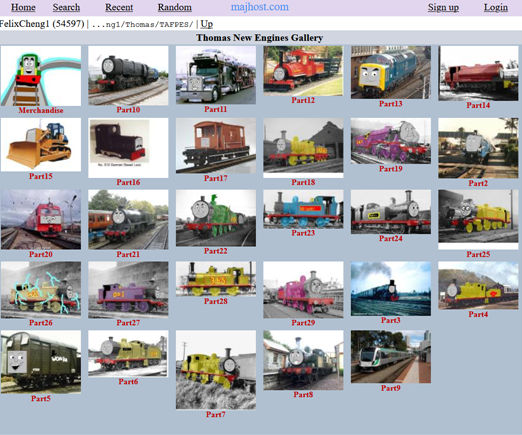Open the Home link in the top navigation
This screenshot has height=435, width=522.
click(x=23, y=7)
